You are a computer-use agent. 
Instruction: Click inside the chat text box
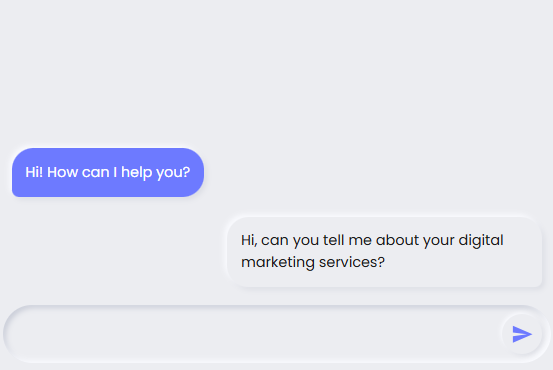coord(254,334)
